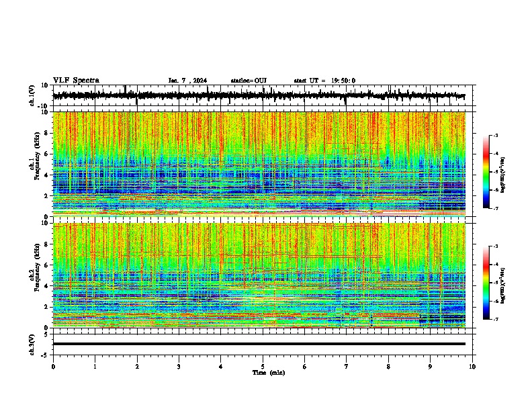Click the ch.1 color bar log(PSD) unit label
Viewport: 532px width, 411px height.
coord(503,175)
